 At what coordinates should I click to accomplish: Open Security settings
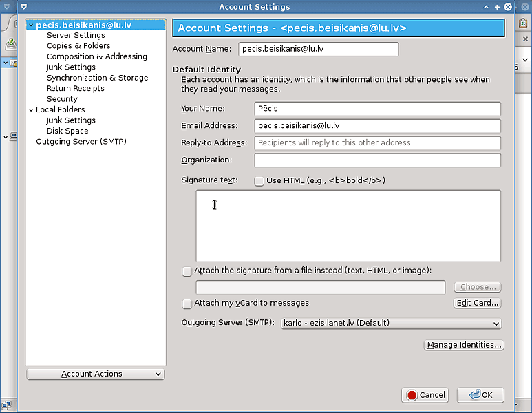coord(62,99)
